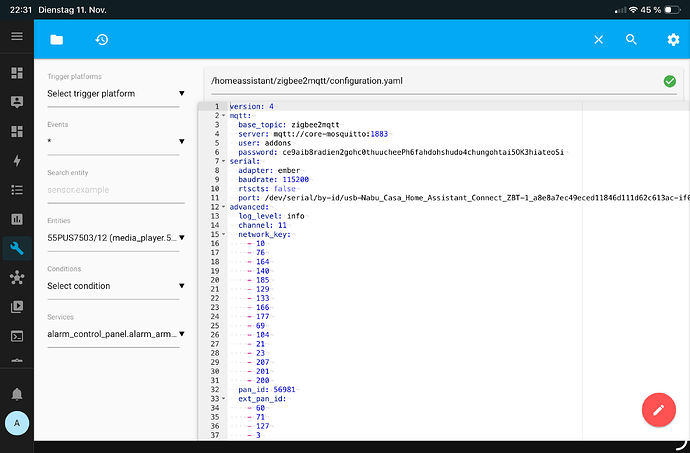Click 'base_topic: zigbee2mqtt' line
690x453 pixels.
289,125
